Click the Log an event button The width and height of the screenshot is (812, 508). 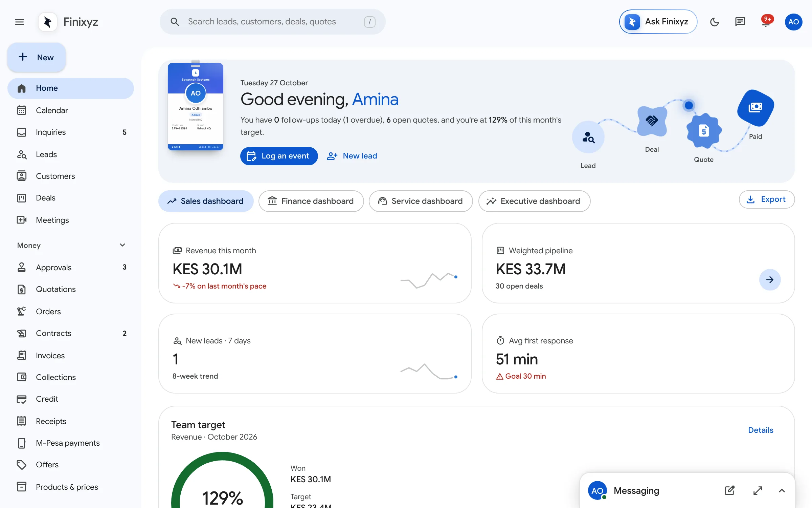pyautogui.click(x=279, y=156)
